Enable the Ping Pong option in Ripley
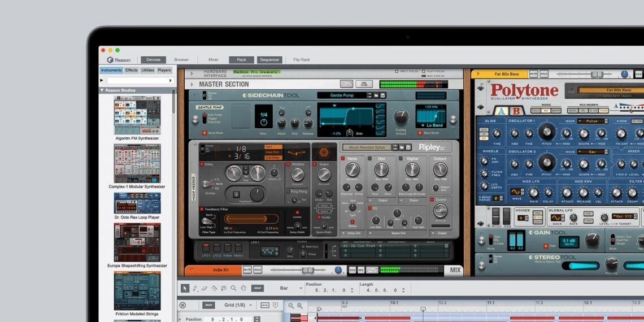 pos(289,192)
